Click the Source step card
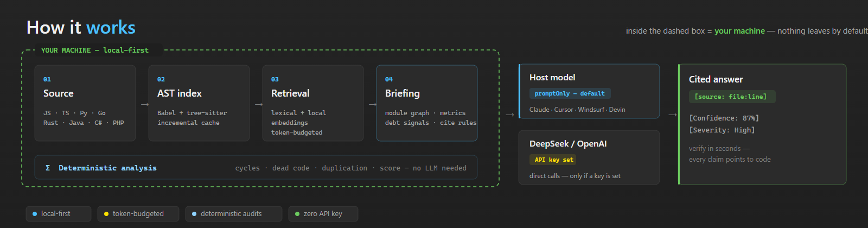 point(85,103)
